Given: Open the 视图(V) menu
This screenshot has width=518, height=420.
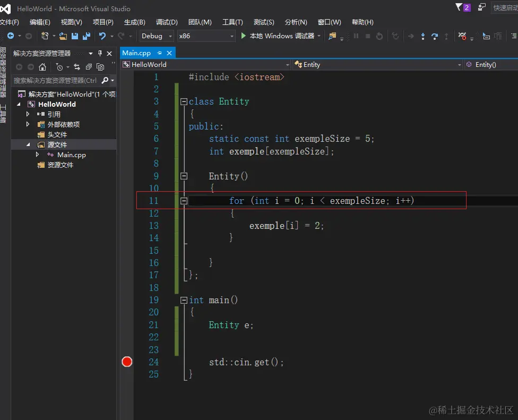Looking at the screenshot, I should [x=71, y=22].
